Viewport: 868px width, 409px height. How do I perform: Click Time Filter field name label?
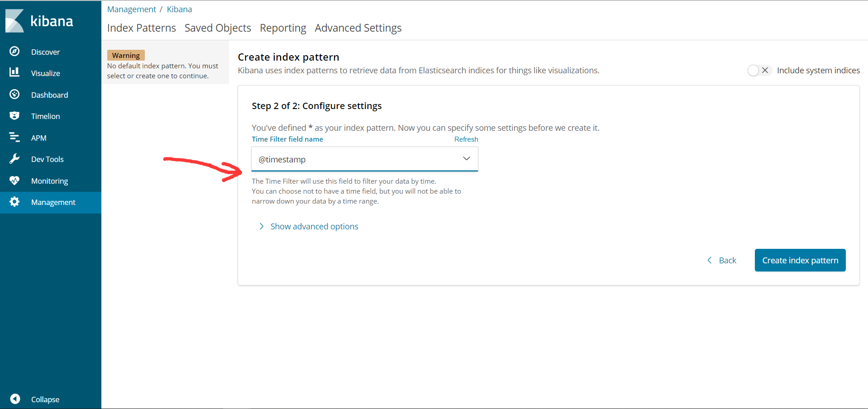287,139
